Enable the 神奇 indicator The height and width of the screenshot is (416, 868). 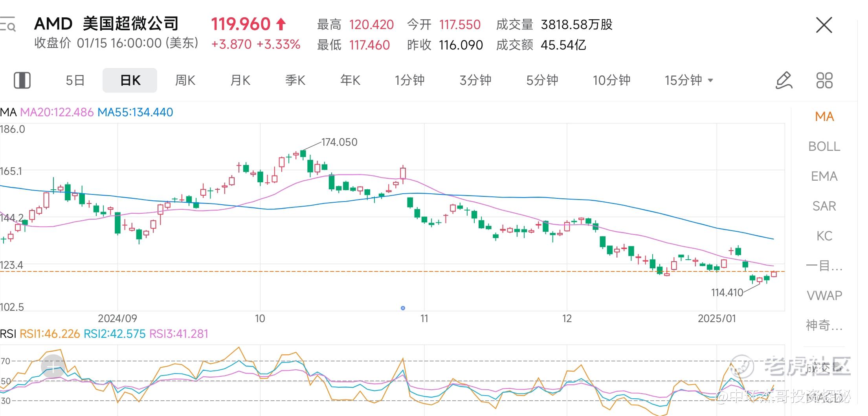824,325
